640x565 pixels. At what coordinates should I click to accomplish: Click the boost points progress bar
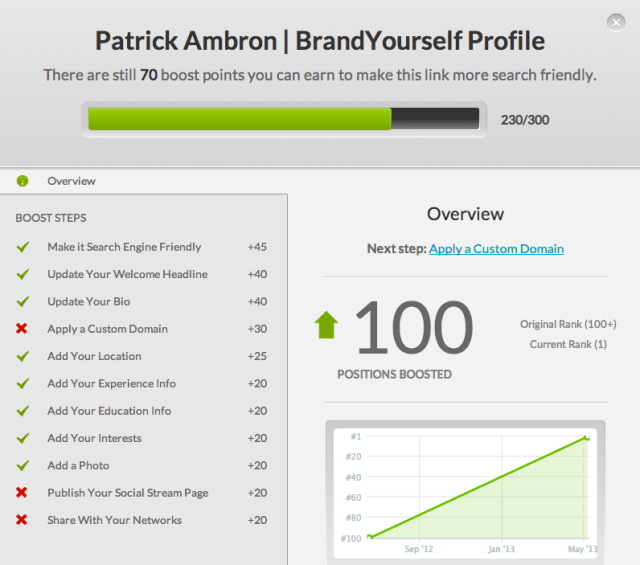[x=287, y=119]
